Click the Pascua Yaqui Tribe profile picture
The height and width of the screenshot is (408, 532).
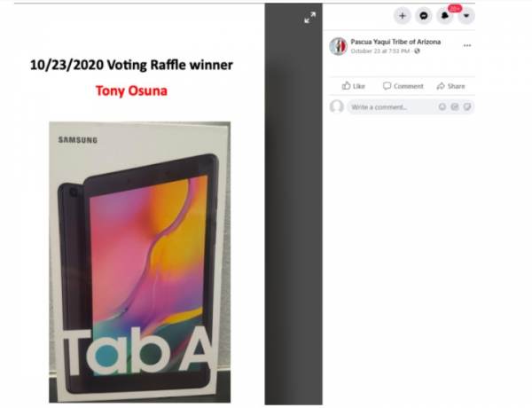coord(338,46)
